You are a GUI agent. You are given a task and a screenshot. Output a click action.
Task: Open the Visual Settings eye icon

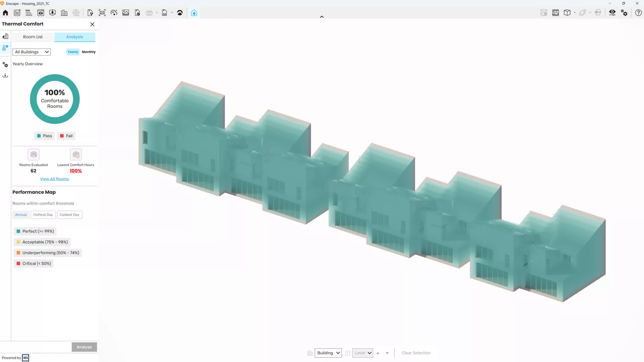(612, 13)
